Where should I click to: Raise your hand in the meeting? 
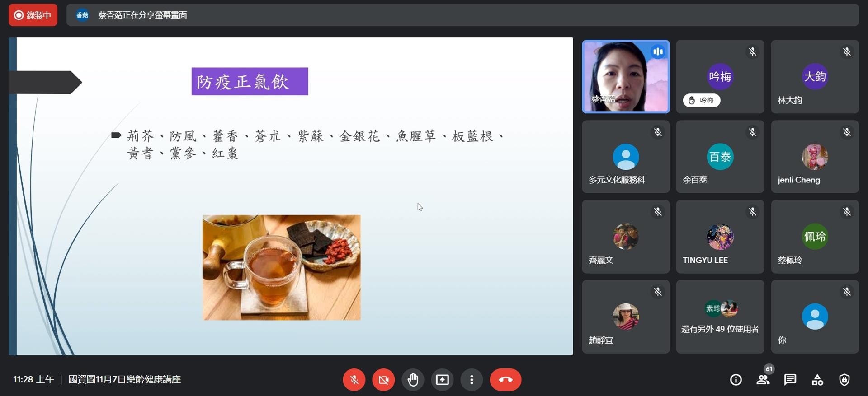tap(413, 380)
